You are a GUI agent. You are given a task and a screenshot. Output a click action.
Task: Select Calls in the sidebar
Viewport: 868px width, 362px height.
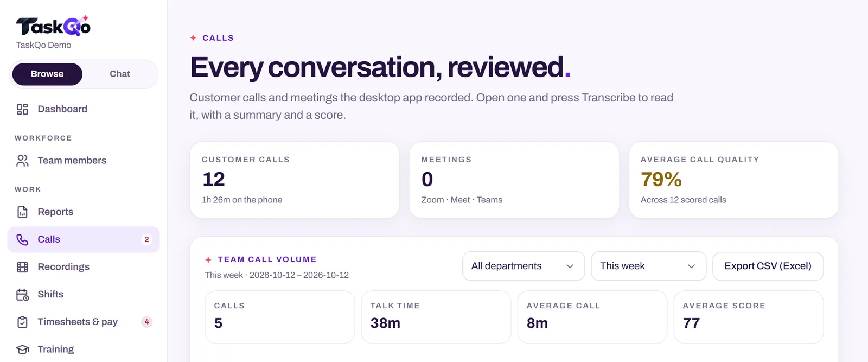pyautogui.click(x=84, y=239)
